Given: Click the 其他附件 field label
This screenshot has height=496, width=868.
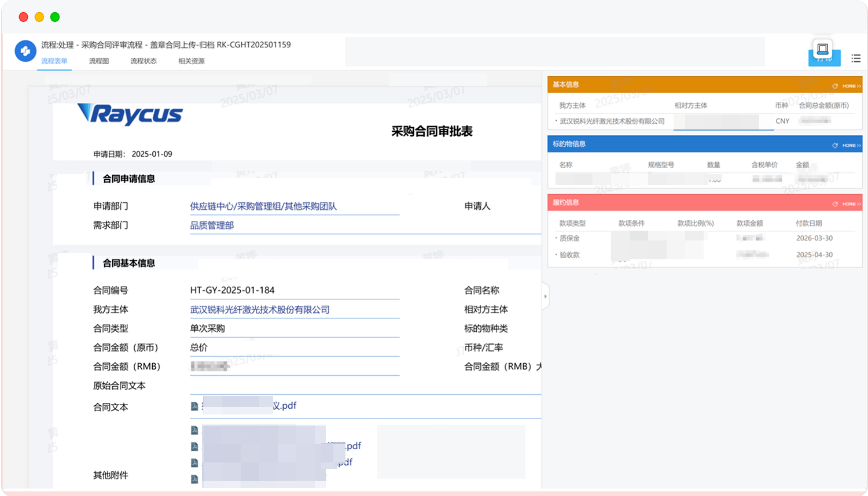Looking at the screenshot, I should point(111,475).
